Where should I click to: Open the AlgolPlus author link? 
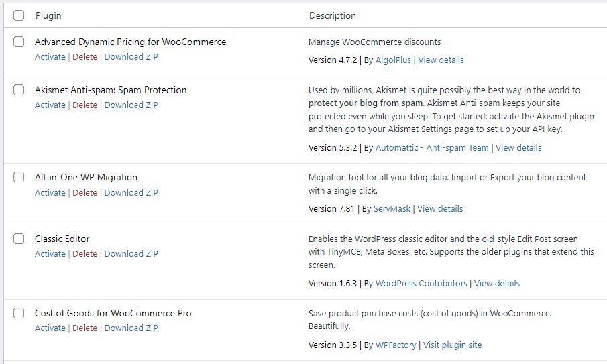[x=393, y=60]
